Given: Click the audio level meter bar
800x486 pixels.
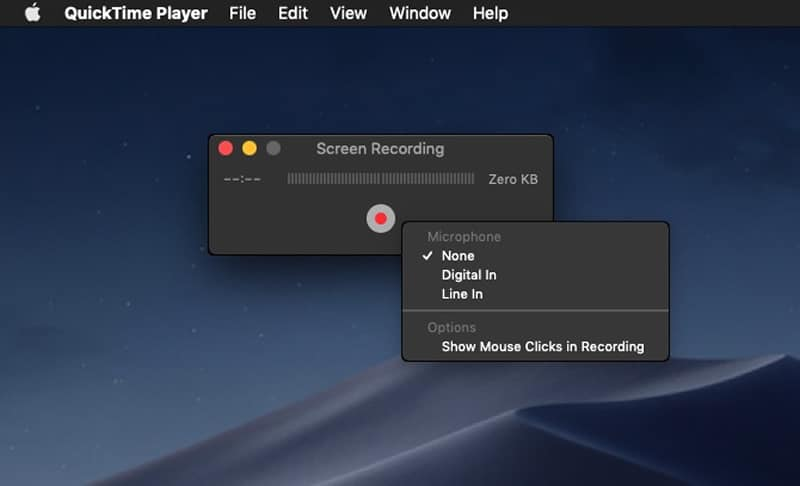Looking at the screenshot, I should tap(380, 179).
